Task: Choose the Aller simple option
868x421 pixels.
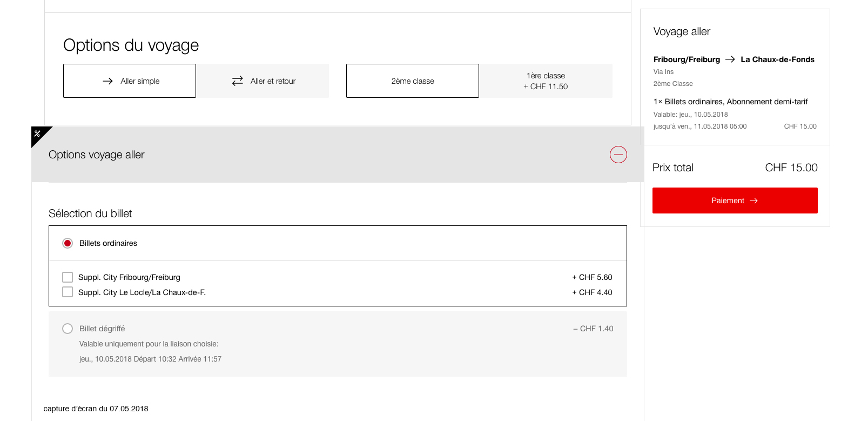Action: pyautogui.click(x=130, y=81)
